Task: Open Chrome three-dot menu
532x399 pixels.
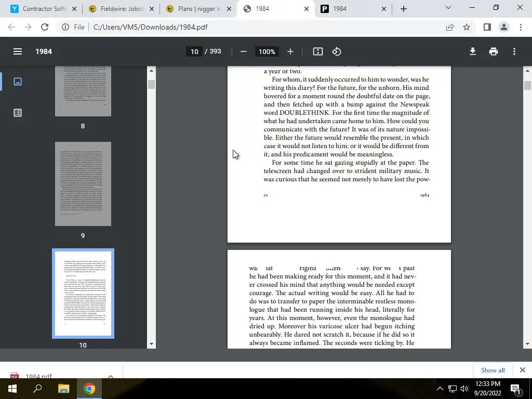Action: pos(521,27)
